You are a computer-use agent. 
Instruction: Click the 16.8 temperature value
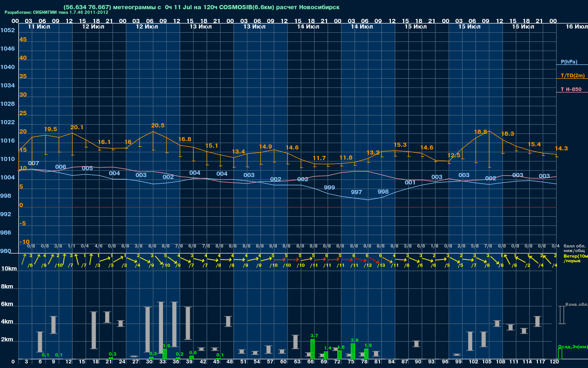(185, 139)
